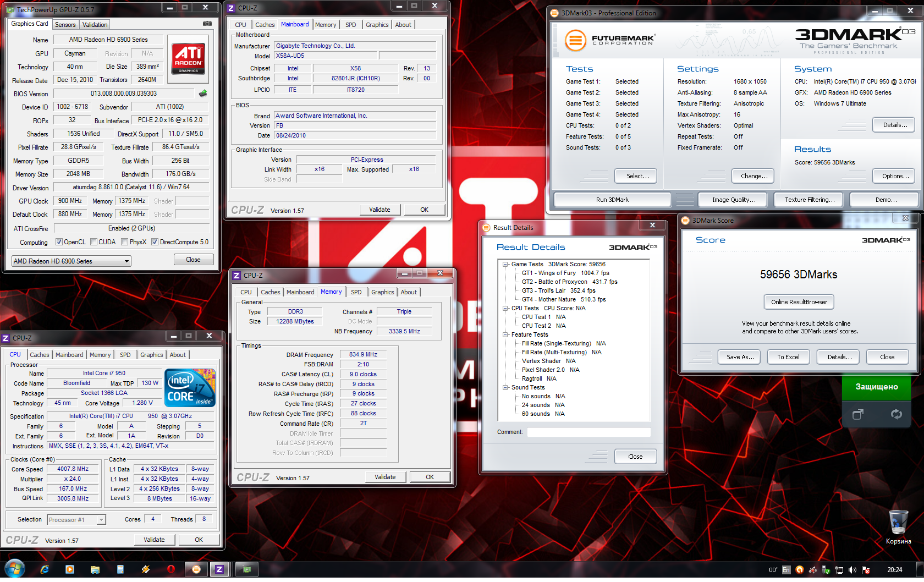Click Save As in 3DMark Score

pos(739,357)
